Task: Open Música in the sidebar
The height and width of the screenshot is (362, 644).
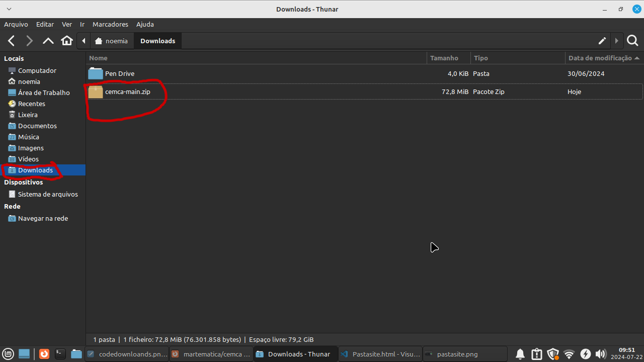Action: pos(43,137)
